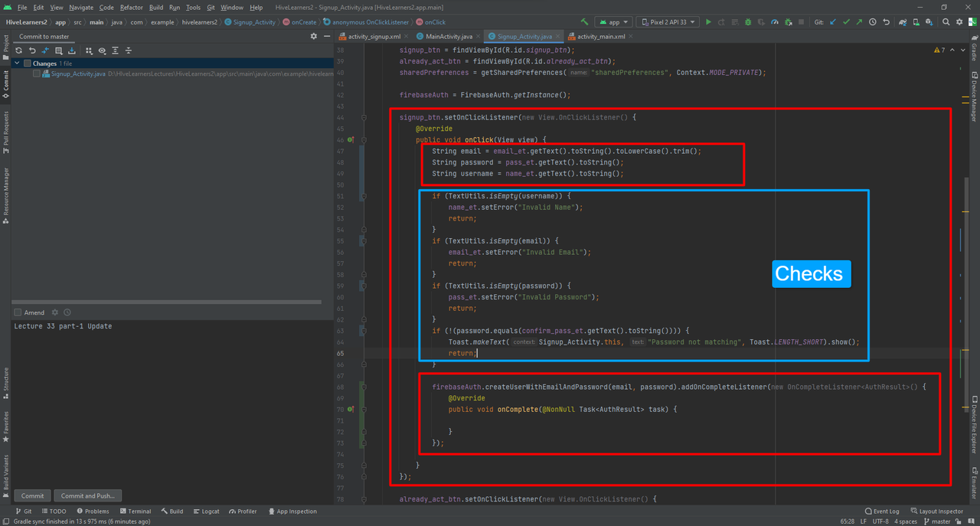Viewport: 980px width, 526px height.
Task: Click the Git Commit green checkmark
Action: (846, 22)
